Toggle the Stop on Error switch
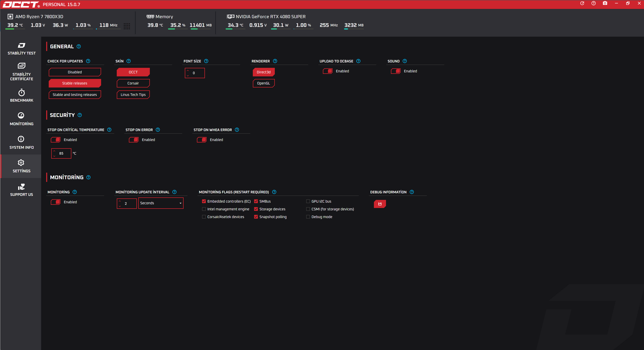Screen dimensions: 644x350 [134, 140]
